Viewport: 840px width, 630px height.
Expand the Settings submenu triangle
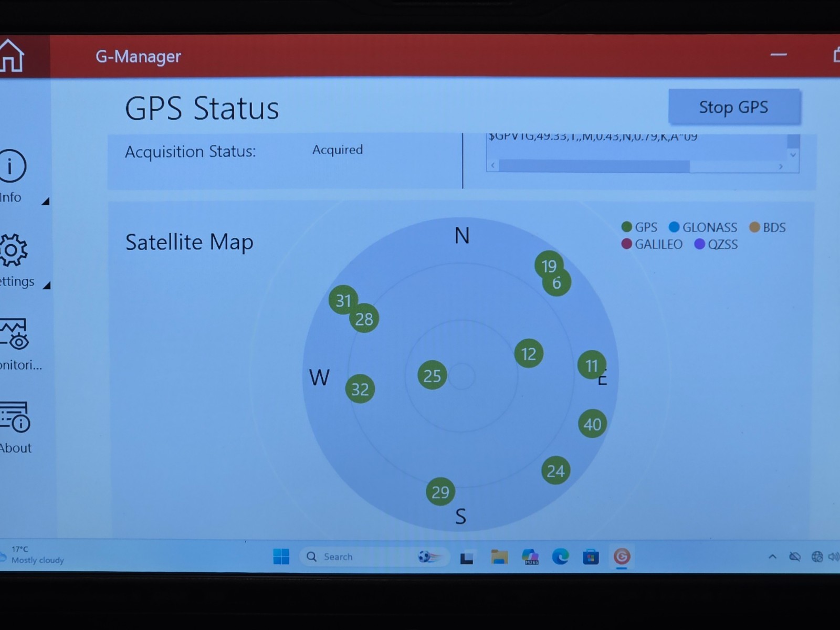[46, 285]
